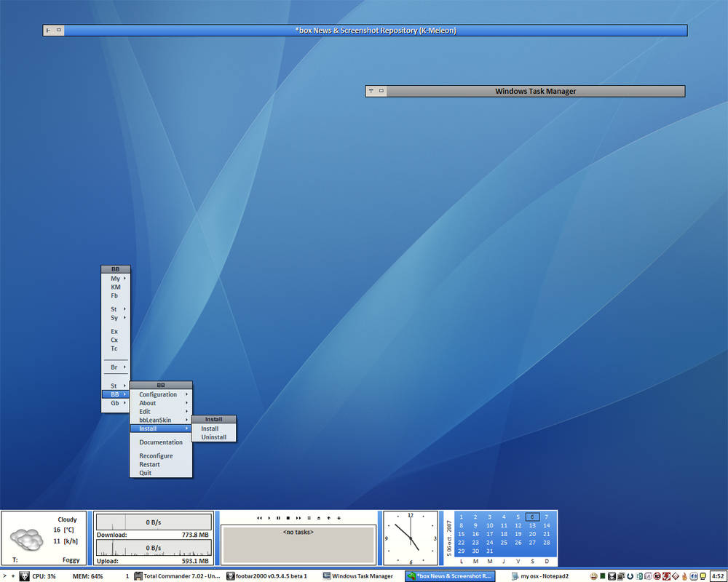Click the fast-forward button in media controls
Image resolution: width=728 pixels, height=582 pixels.
pos(298,518)
